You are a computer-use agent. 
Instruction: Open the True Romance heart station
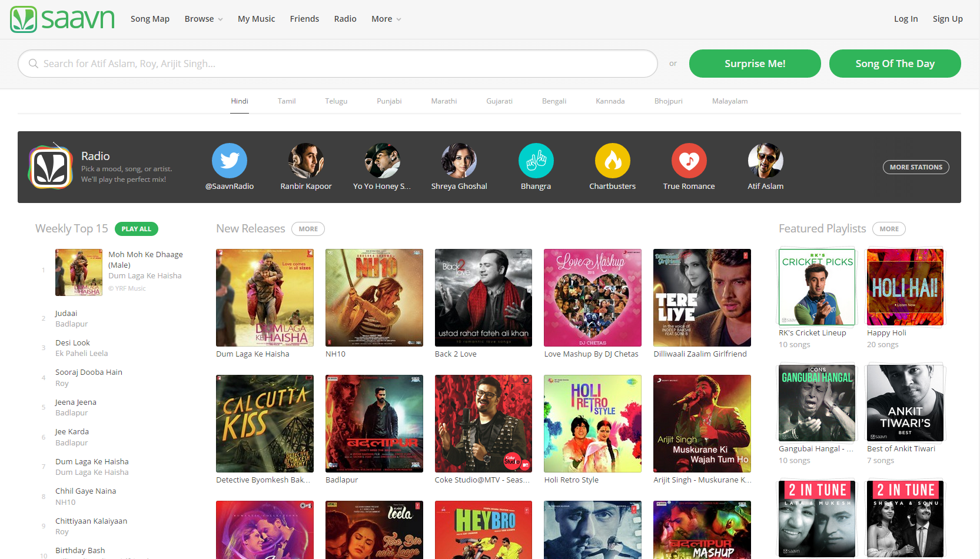tap(689, 161)
